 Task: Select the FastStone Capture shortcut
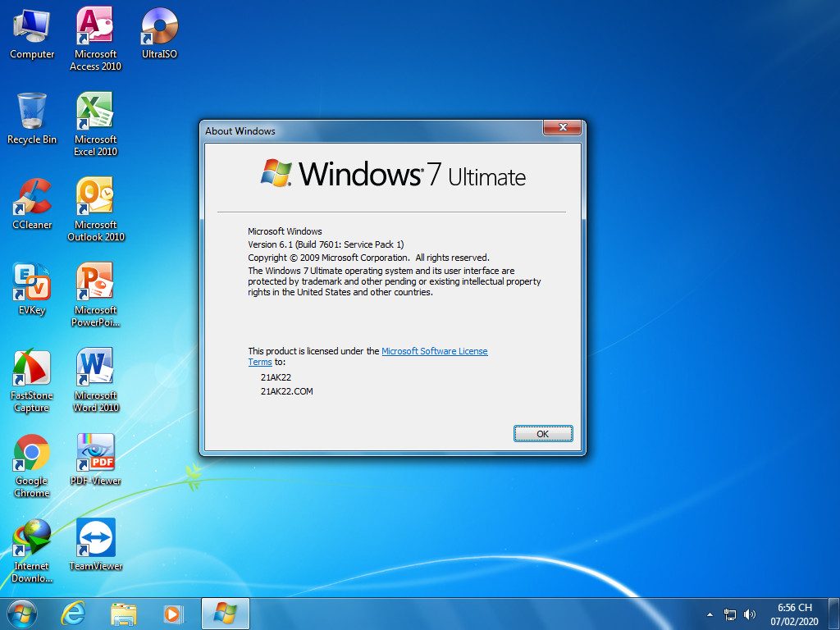(x=32, y=381)
